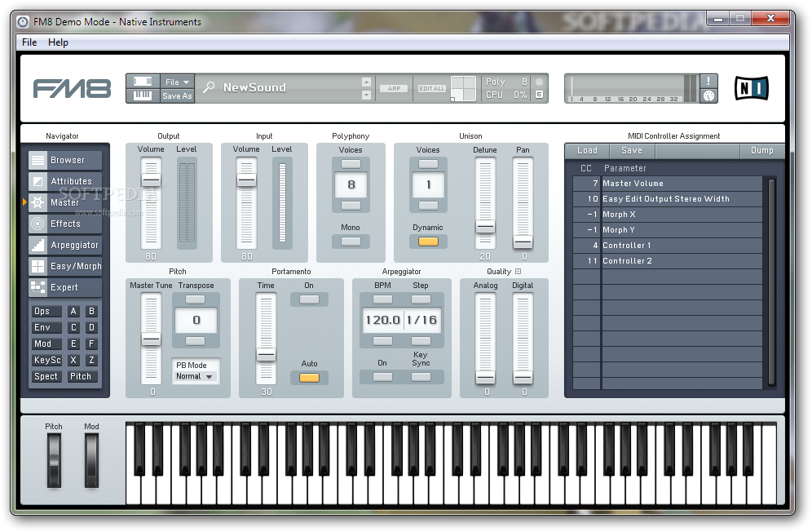Click the small E icon beside CPU

(x=539, y=95)
